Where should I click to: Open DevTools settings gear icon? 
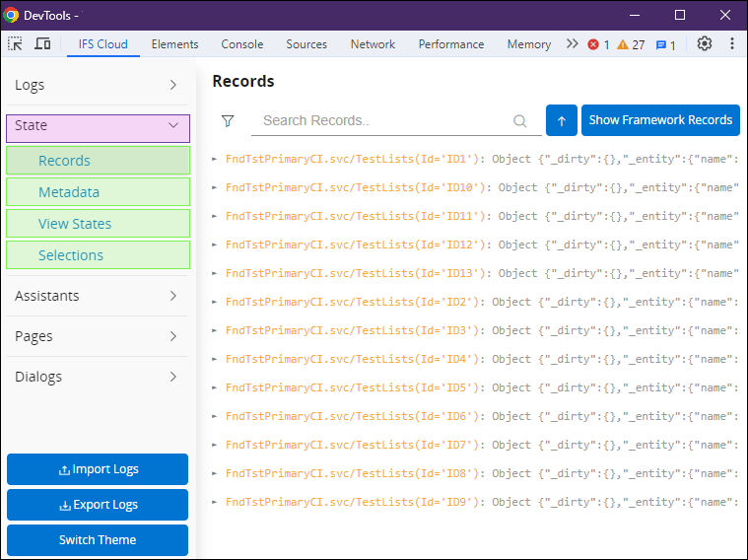pos(704,44)
